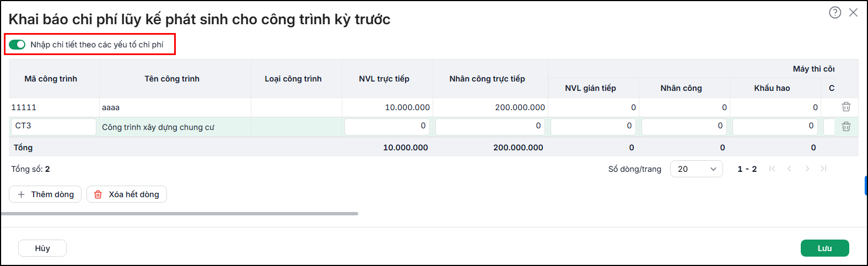Add a row with Thêm dòng
Viewport: 868px width, 266px height.
45,194
